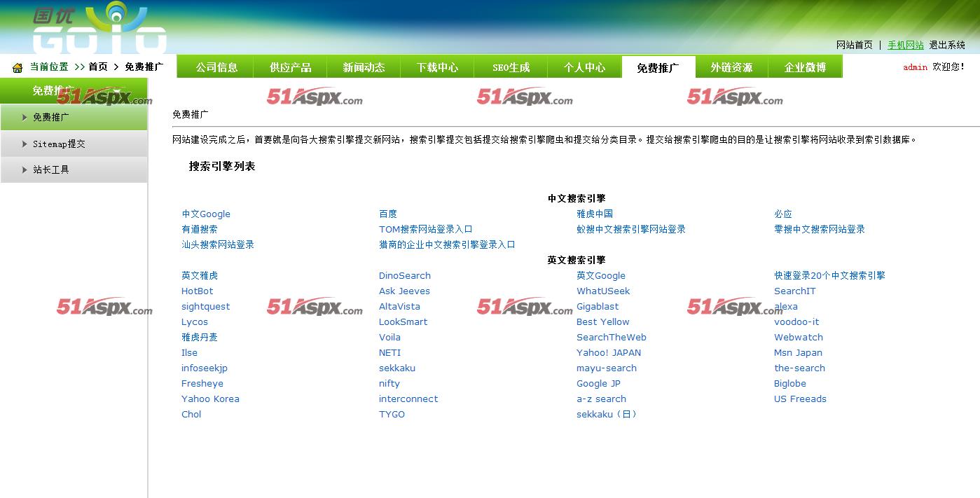Select the 免费推广 top tab
Viewport: 980px width, 498px height.
pyautogui.click(x=658, y=67)
